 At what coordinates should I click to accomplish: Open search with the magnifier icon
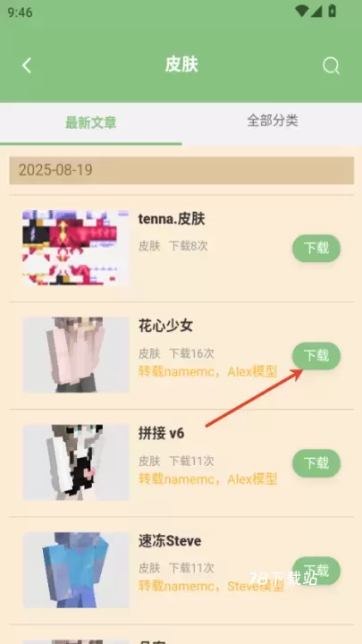point(331,65)
